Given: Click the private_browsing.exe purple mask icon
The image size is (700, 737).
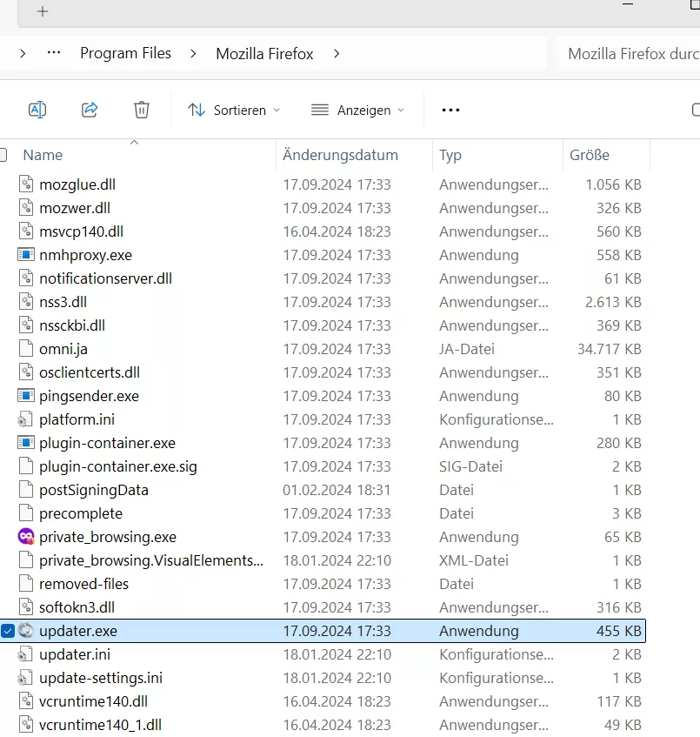Looking at the screenshot, I should tap(26, 537).
